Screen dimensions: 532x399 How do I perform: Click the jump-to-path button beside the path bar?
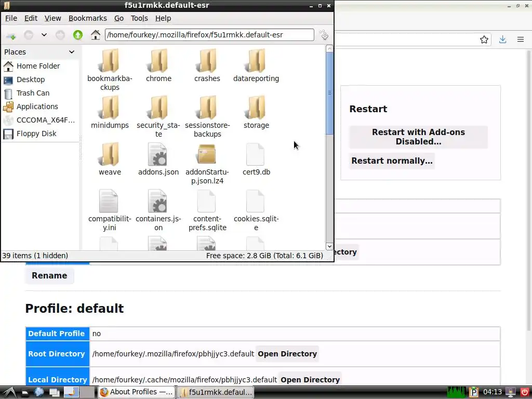pyautogui.click(x=324, y=35)
